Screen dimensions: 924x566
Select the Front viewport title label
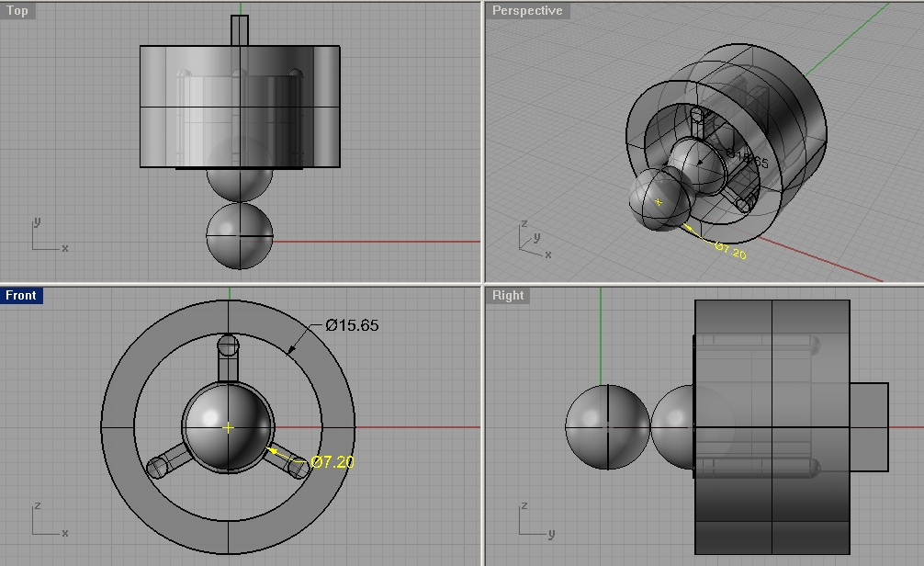click(x=21, y=295)
